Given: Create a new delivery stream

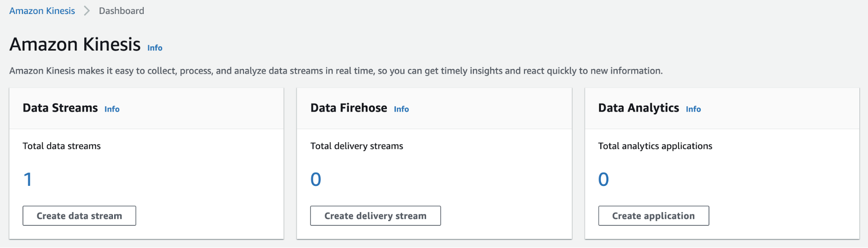Looking at the screenshot, I should [x=376, y=216].
